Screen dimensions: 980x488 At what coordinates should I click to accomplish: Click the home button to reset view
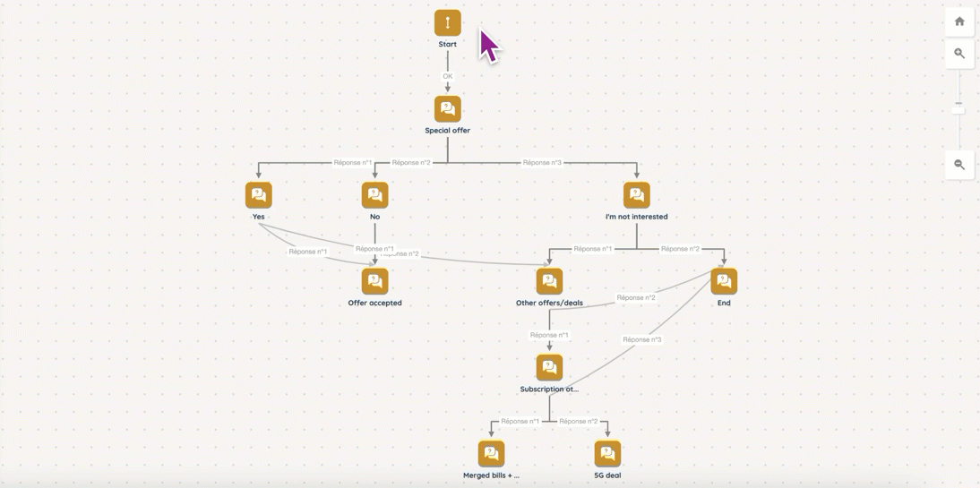pyautogui.click(x=959, y=21)
